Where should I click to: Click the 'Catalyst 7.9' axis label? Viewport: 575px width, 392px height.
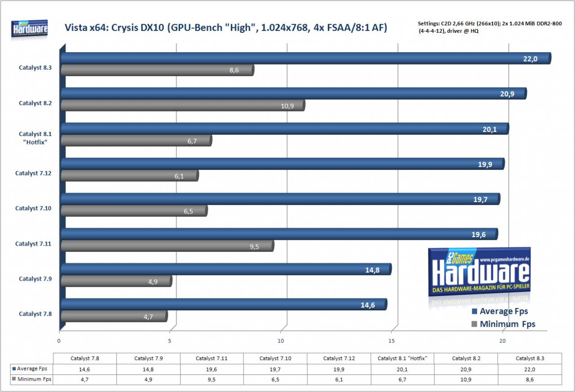[35, 278]
